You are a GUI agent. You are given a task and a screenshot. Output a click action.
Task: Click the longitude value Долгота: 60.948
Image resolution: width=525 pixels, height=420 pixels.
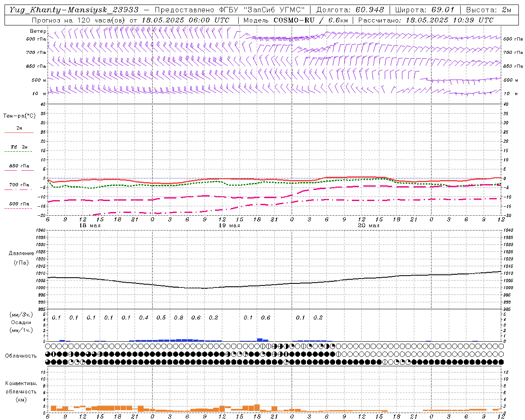[350, 10]
